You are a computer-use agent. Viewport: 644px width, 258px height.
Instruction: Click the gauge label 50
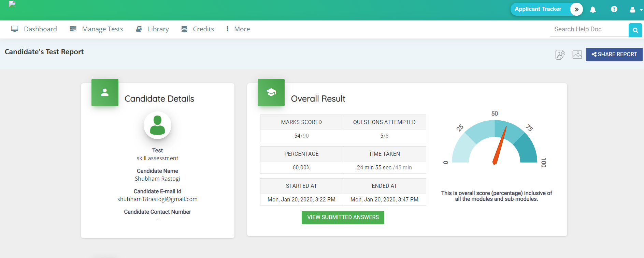click(495, 113)
